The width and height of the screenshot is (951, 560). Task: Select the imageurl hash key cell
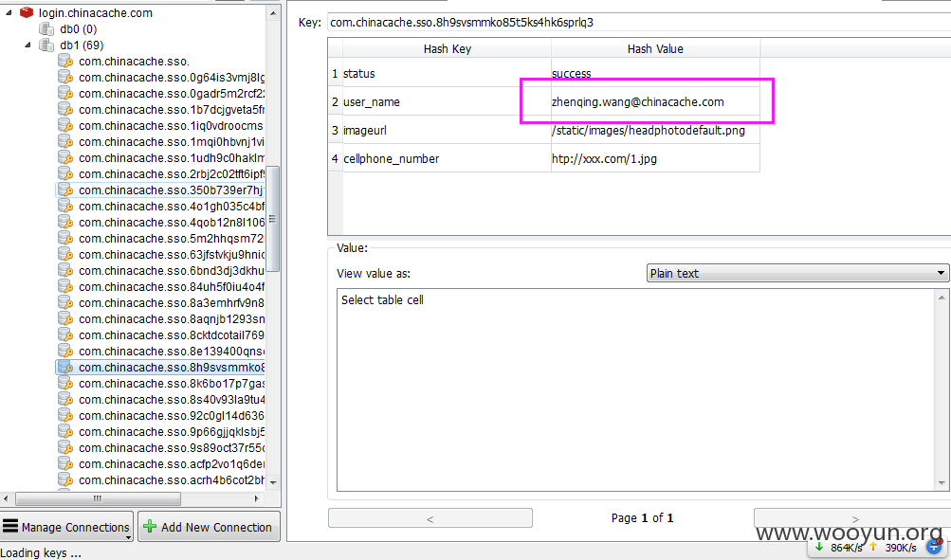coord(447,130)
